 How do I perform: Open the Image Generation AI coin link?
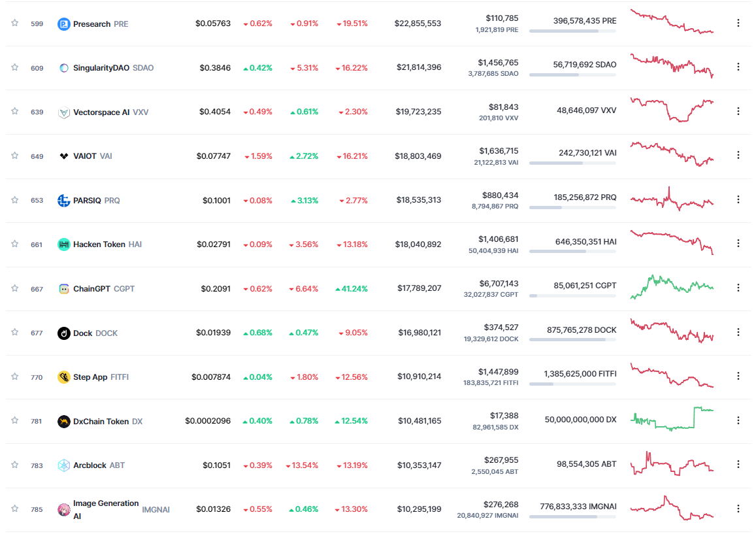[106, 509]
